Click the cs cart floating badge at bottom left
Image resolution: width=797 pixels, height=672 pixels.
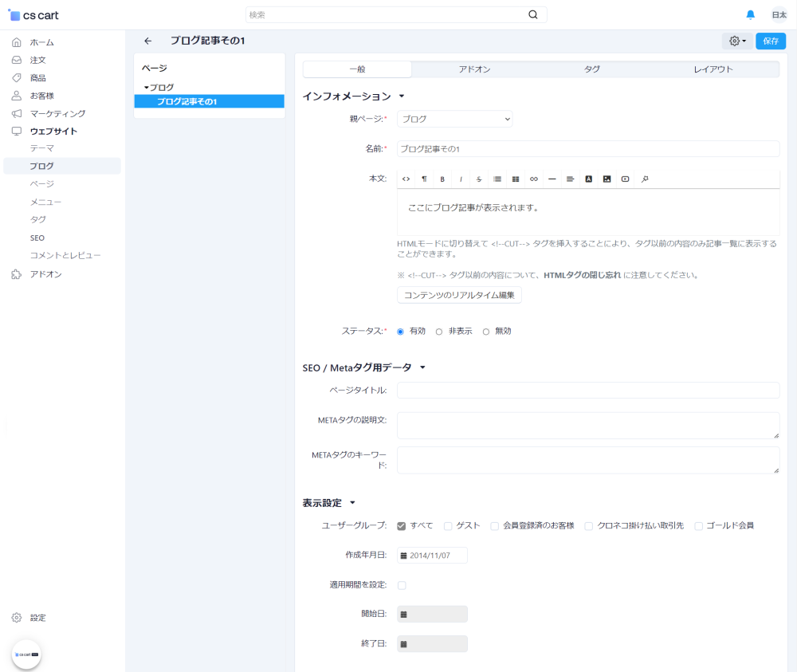(x=26, y=654)
